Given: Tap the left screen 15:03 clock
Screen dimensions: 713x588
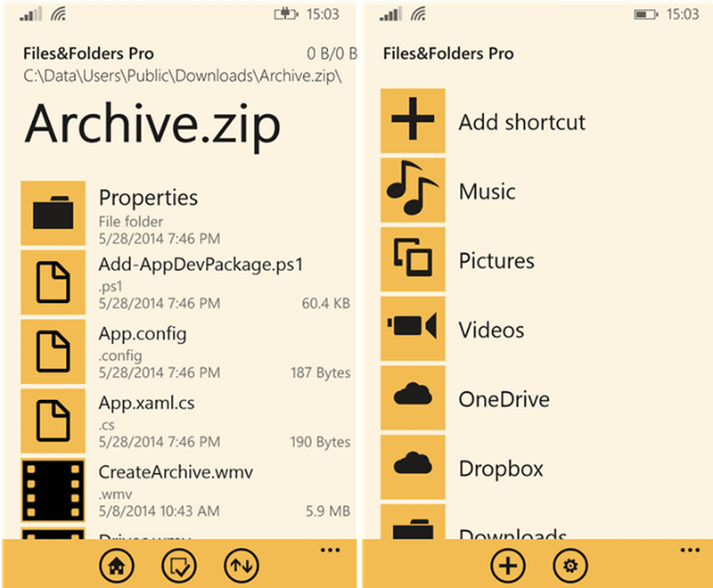Looking at the screenshot, I should 323,14.
